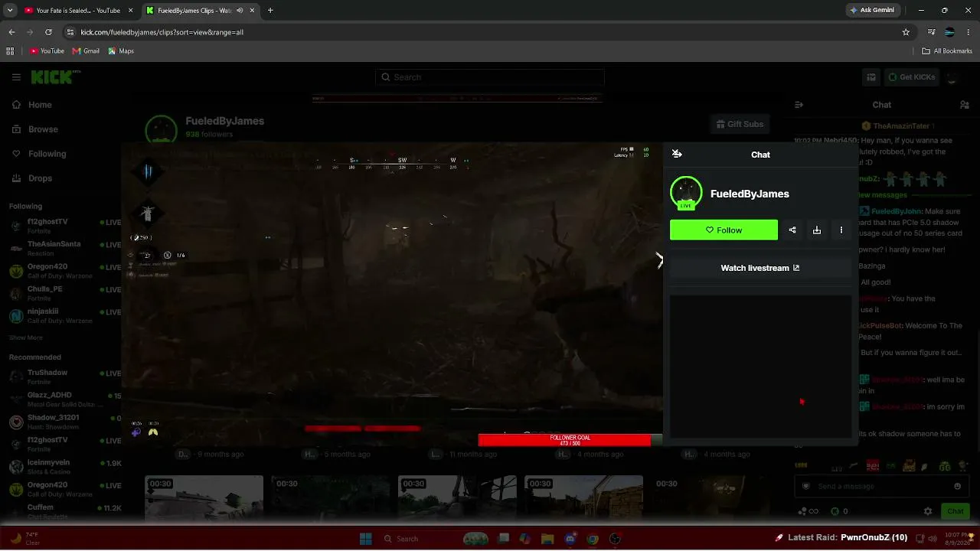The height and width of the screenshot is (551, 980).
Task: Download the clip with the download icon
Action: point(817,230)
